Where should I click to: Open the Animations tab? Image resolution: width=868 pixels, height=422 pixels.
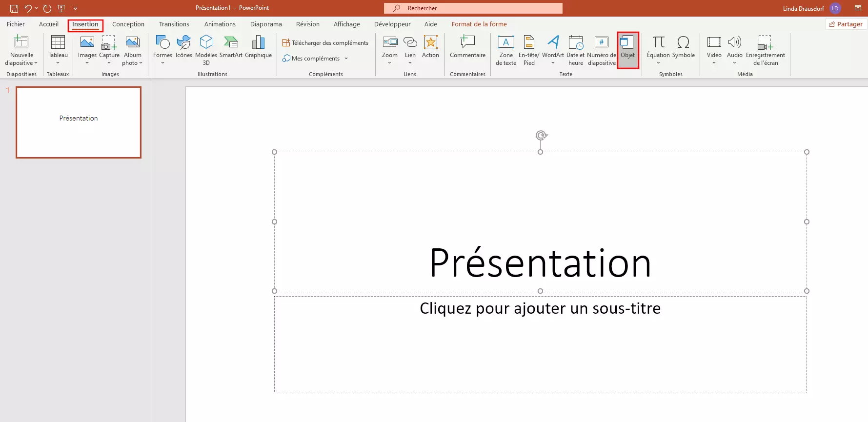(x=220, y=24)
